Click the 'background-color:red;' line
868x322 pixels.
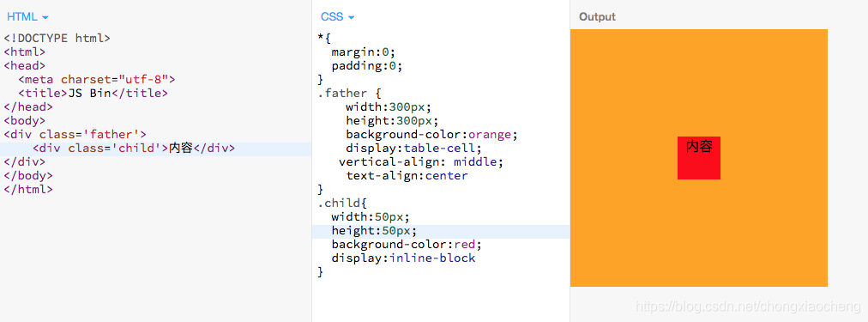click(x=407, y=245)
